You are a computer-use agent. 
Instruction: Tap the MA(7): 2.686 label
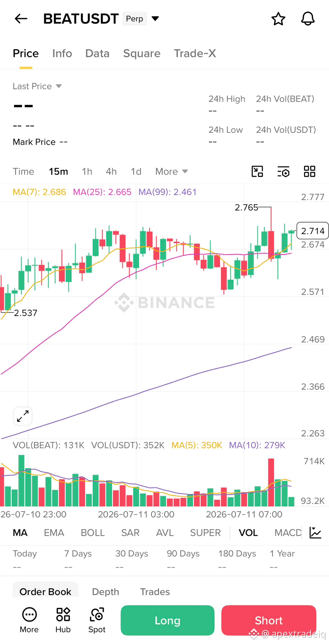(x=39, y=192)
